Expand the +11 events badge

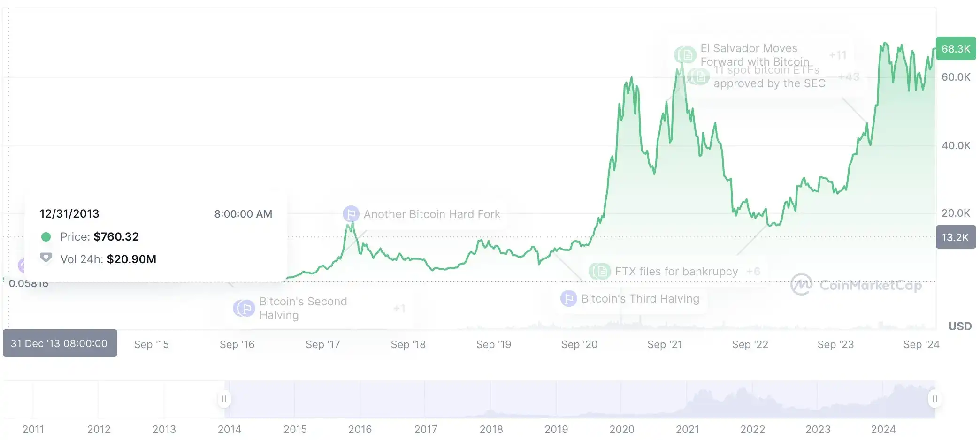[x=837, y=55]
